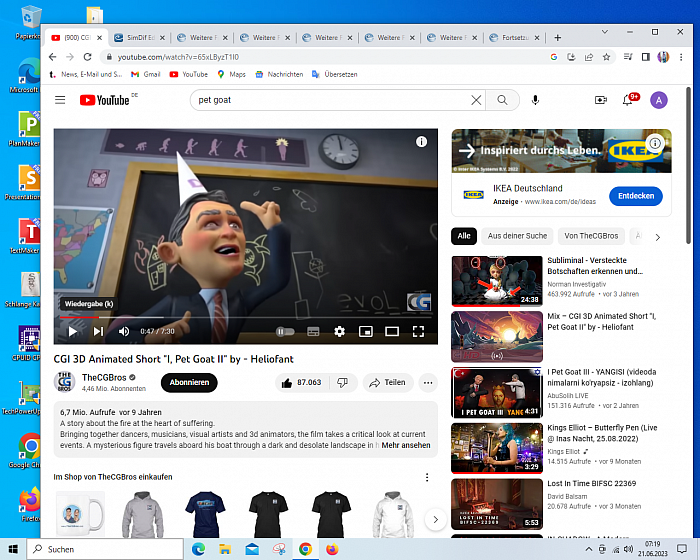Screen dimensions: 700x560
Task: Open Windows Start menu
Action: [13, 549]
